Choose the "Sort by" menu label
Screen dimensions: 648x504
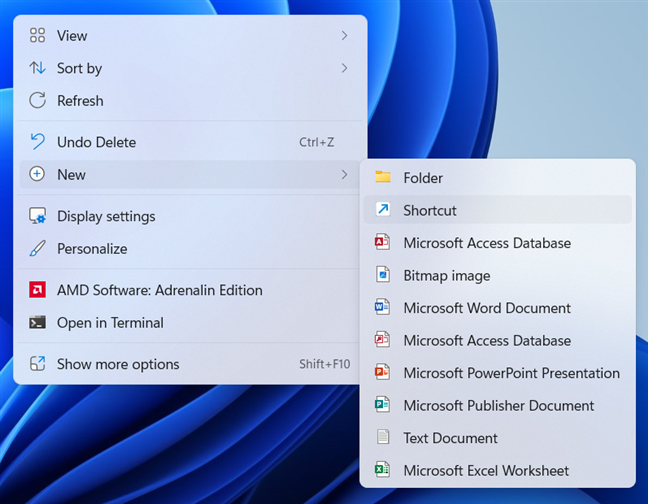(x=79, y=69)
